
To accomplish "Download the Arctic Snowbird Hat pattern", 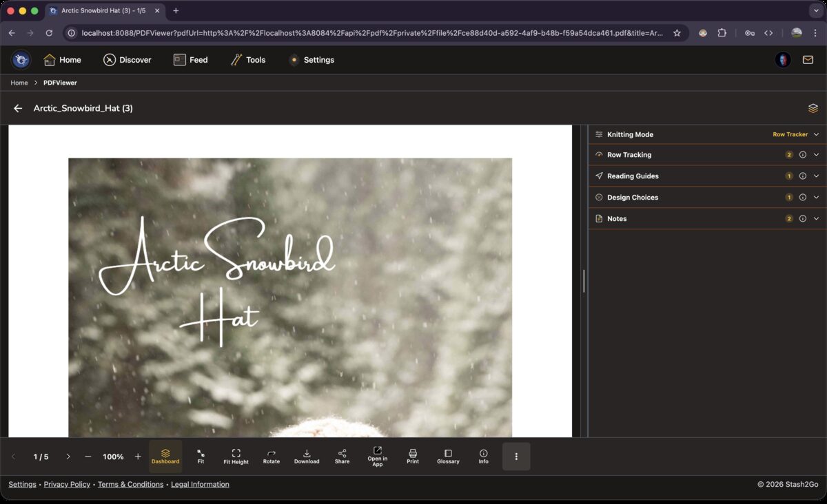I will (x=307, y=455).
